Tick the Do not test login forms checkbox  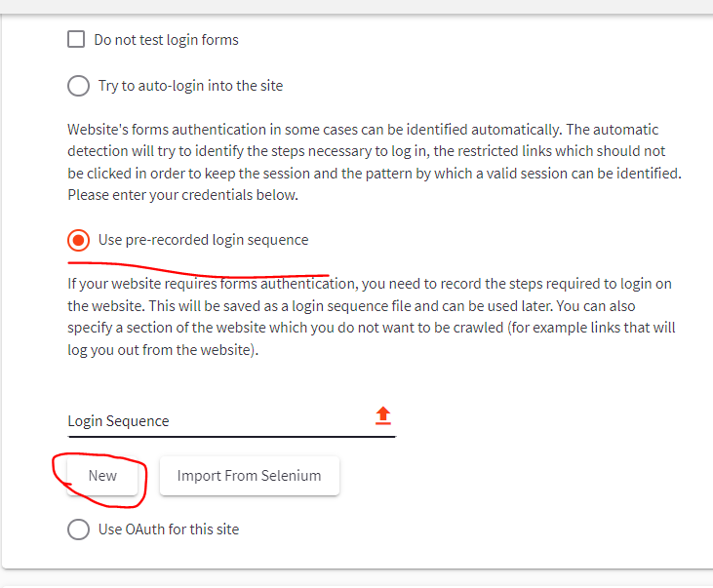76,39
